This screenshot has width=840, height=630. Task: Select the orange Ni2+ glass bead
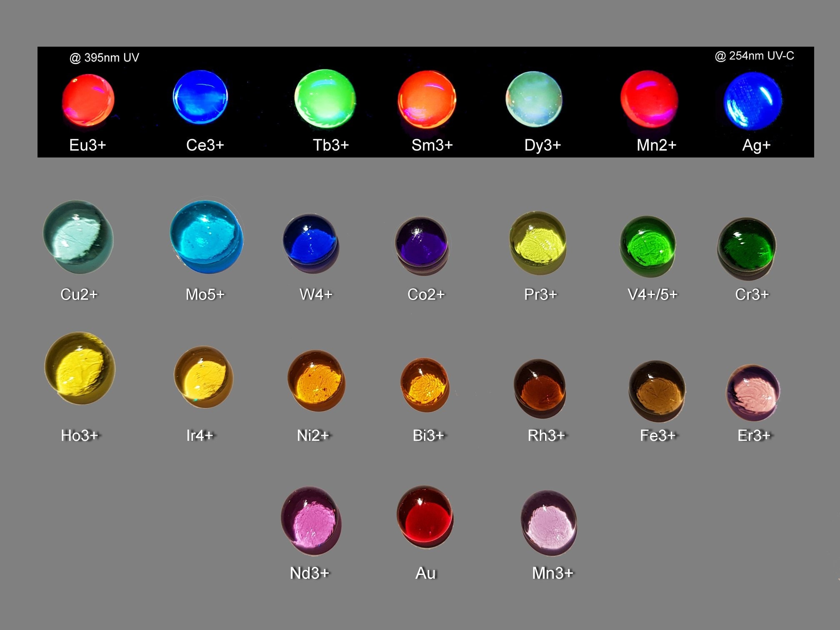tap(316, 380)
